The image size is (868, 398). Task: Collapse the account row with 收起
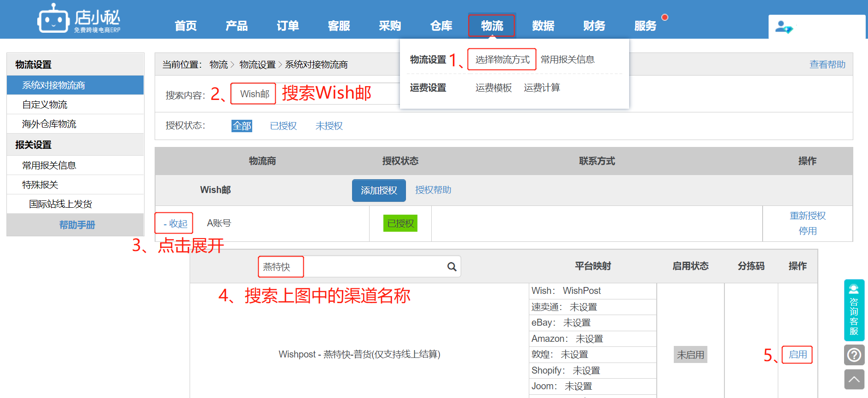click(175, 223)
